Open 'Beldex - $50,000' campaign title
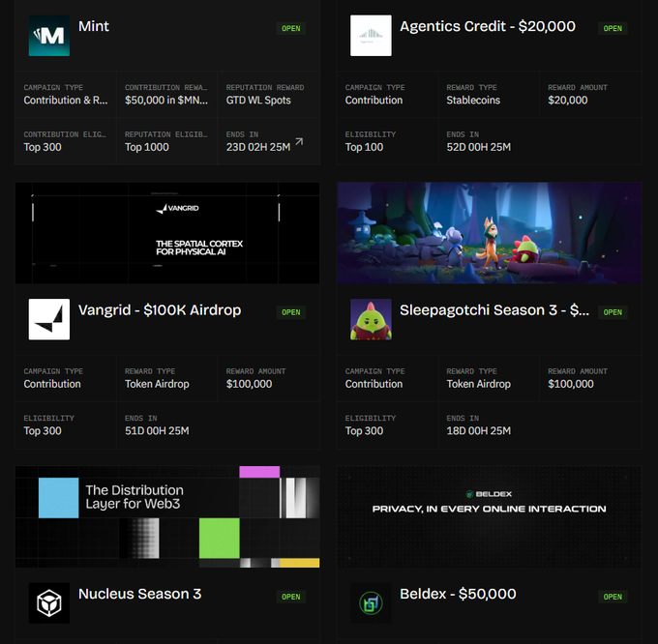 click(x=458, y=594)
